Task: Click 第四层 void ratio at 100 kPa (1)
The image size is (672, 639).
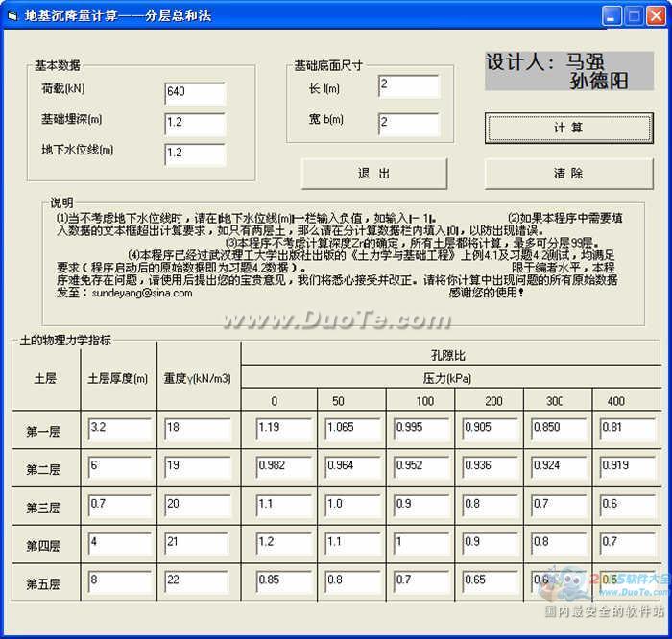Action: (x=421, y=544)
